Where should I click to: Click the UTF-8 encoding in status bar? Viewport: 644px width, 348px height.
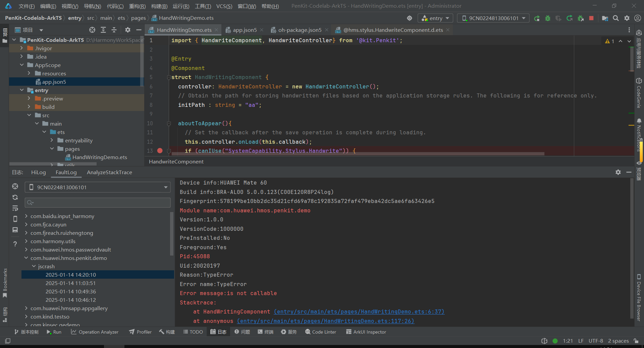pos(596,341)
